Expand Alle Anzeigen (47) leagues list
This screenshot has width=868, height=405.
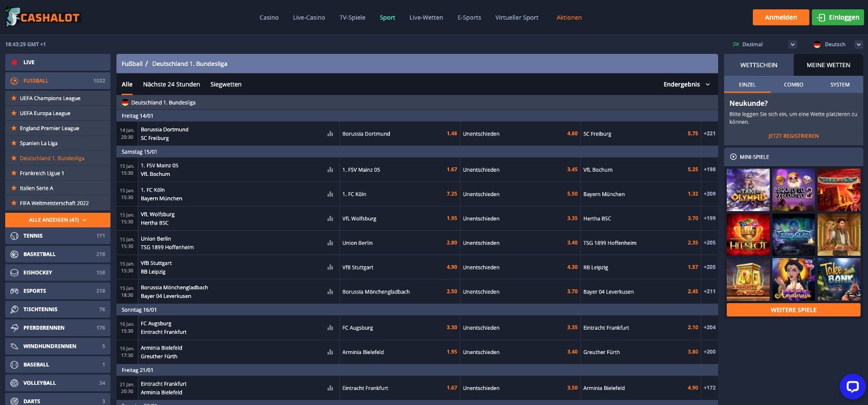point(58,220)
